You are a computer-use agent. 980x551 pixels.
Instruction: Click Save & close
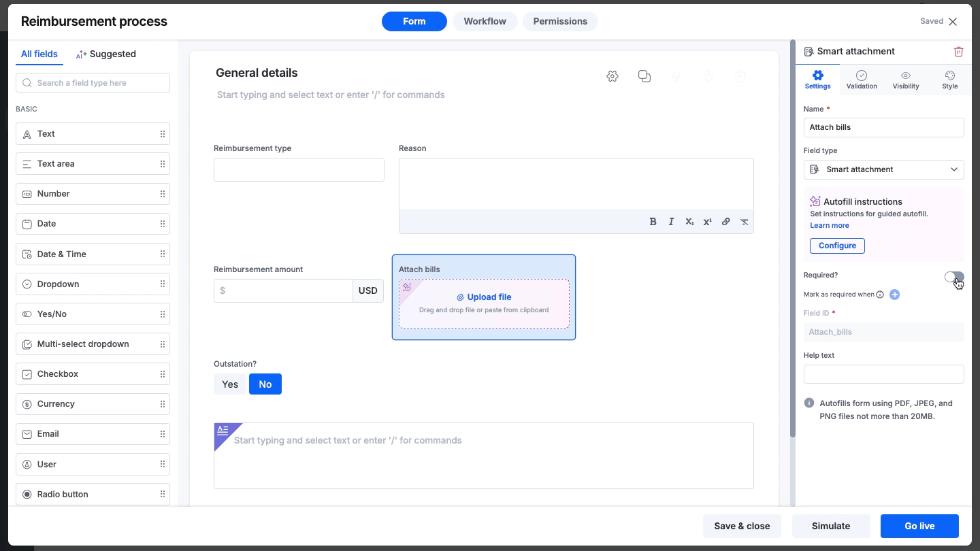[x=742, y=526]
